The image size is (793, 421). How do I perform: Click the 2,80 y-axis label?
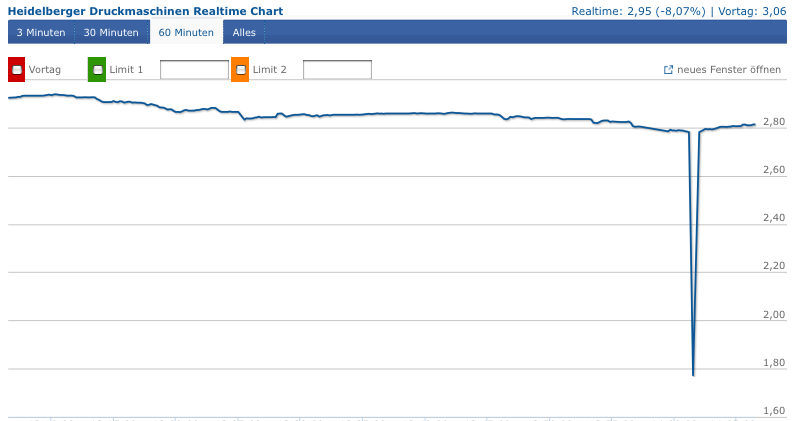(773, 122)
